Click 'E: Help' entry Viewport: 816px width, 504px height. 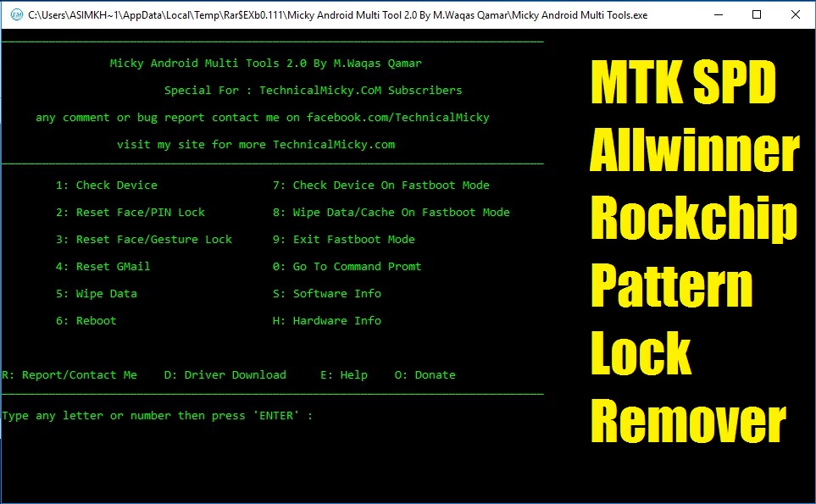pyautogui.click(x=343, y=375)
